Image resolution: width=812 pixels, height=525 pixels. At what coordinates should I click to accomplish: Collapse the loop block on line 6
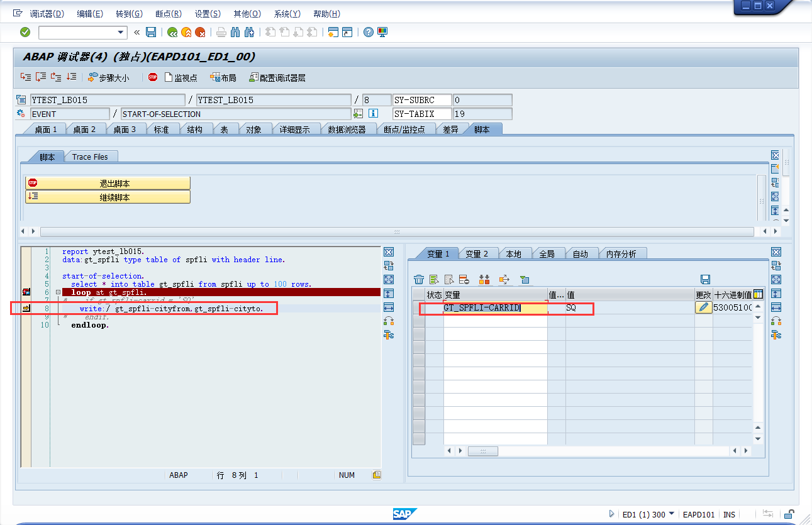(57, 292)
